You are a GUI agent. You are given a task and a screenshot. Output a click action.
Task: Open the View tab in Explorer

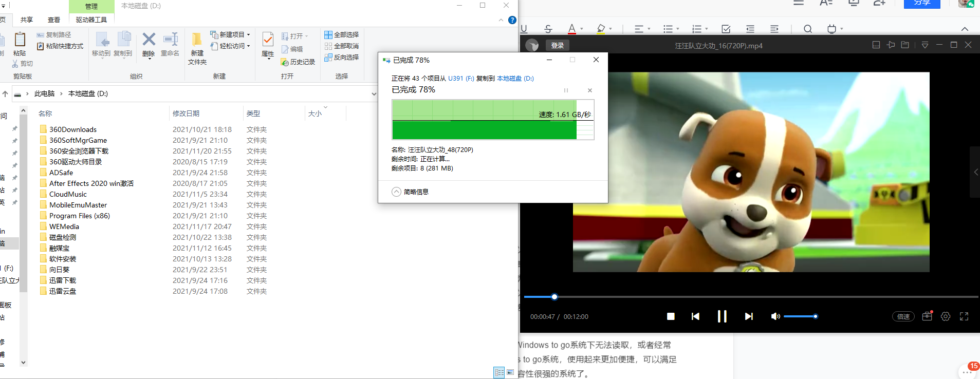click(x=54, y=20)
